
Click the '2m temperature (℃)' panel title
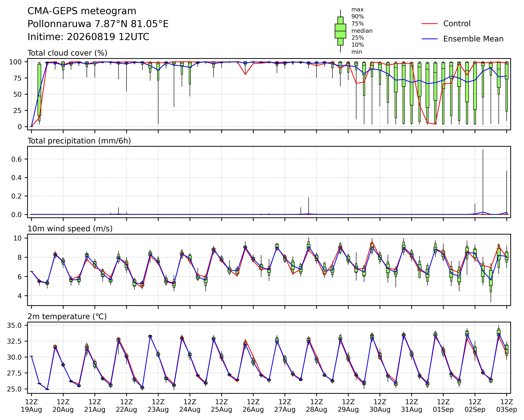(x=67, y=316)
